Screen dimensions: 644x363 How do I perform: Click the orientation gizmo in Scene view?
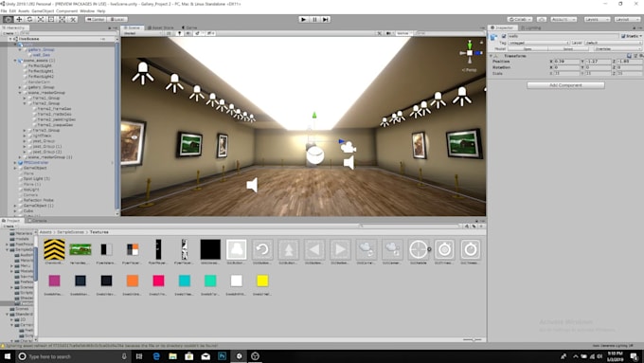point(470,53)
